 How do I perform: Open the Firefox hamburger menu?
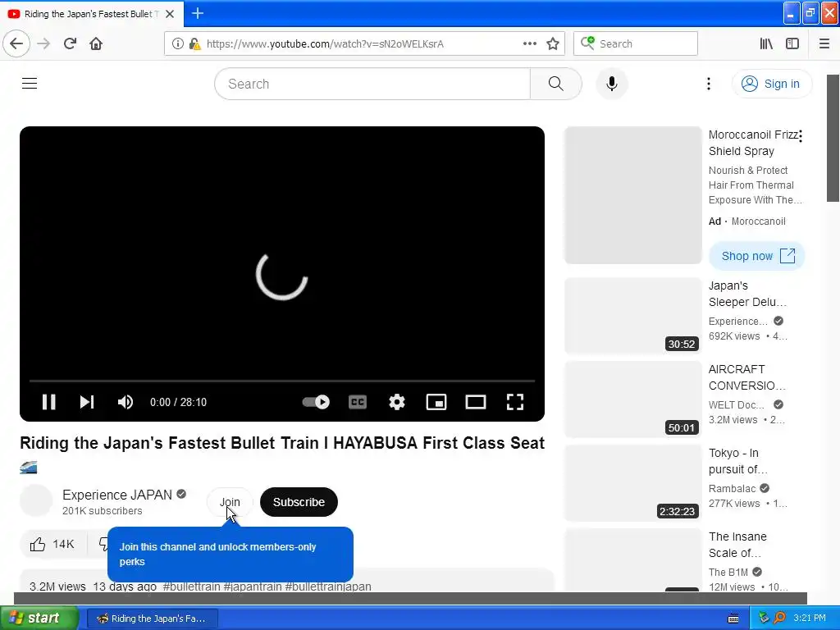824,43
